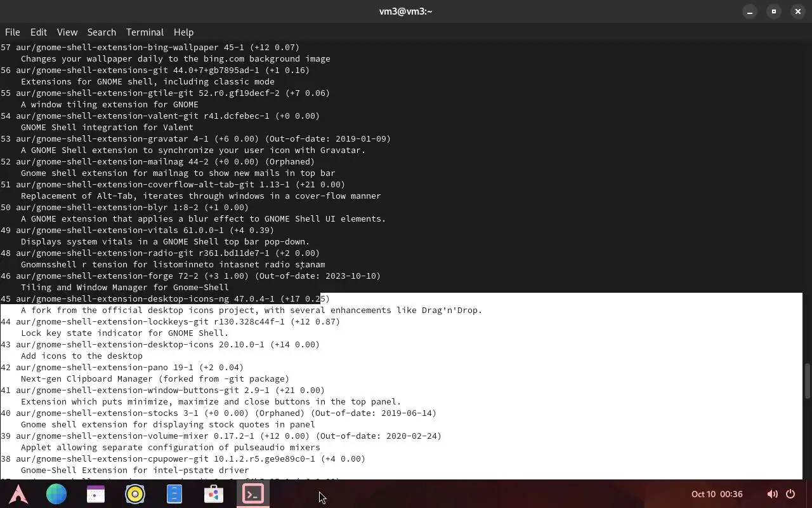Screen dimensions: 812x508
Task: Click the vm3@vm3:~ window title
Action: tap(406, 11)
